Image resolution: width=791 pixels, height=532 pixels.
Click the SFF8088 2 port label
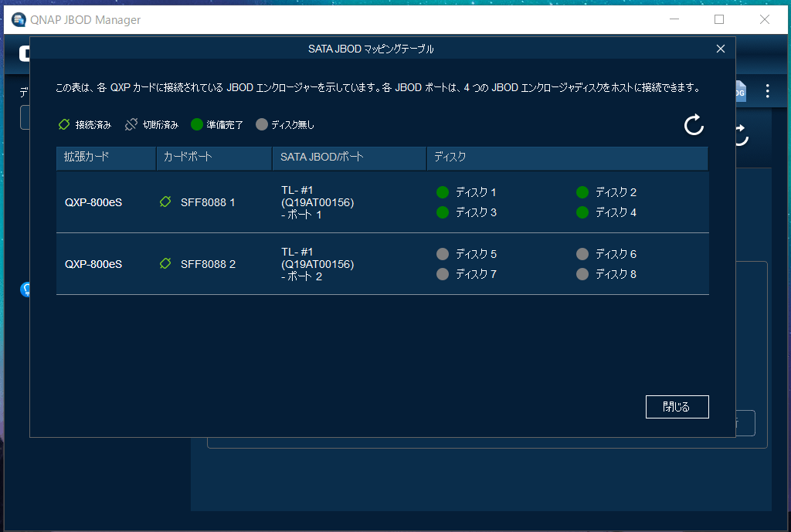pos(208,264)
